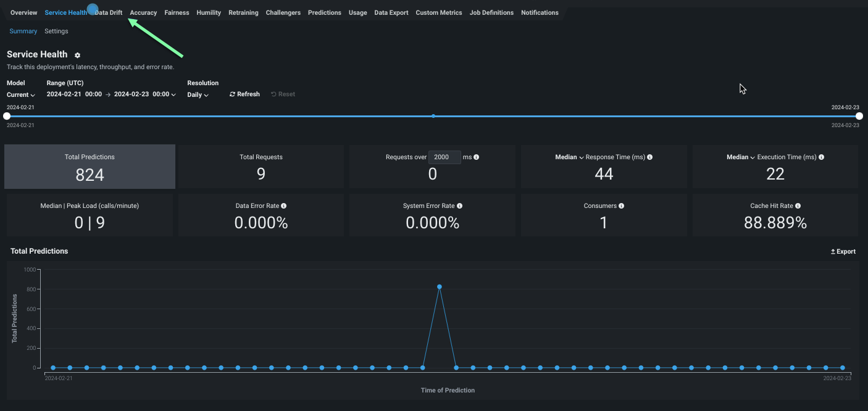Click Execution Time info icon
This screenshot has height=411, width=868.
point(821,157)
